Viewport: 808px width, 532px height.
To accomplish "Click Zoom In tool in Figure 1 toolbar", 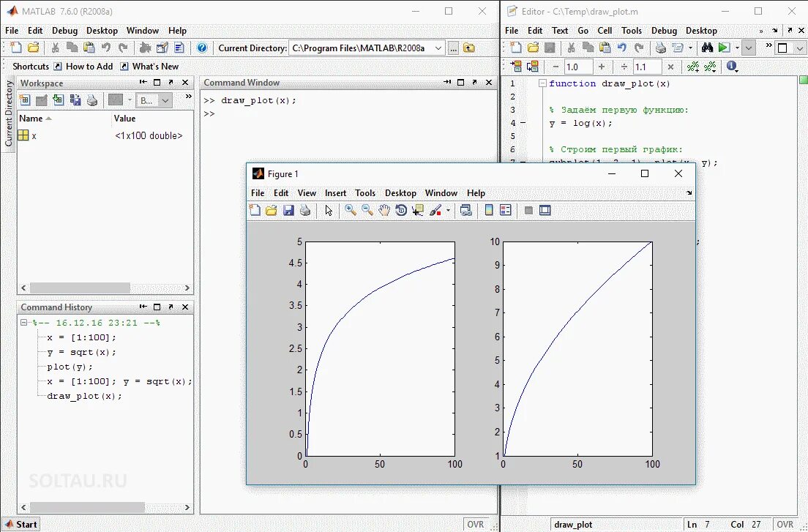I will [351, 210].
